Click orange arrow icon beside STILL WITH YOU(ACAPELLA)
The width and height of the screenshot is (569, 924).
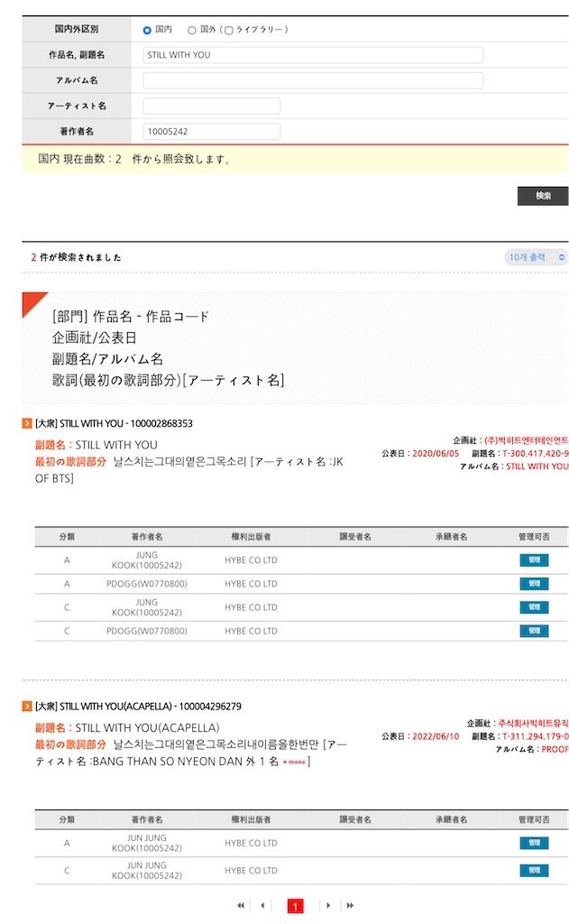tap(27, 706)
